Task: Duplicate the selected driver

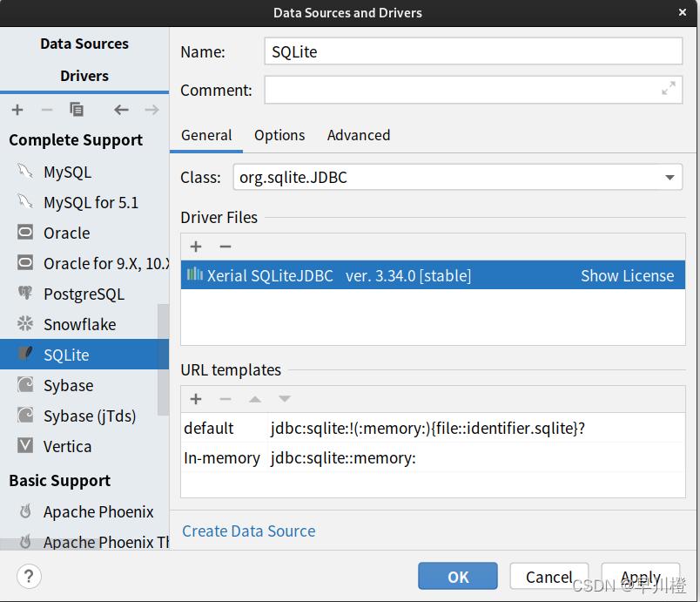Action: (x=77, y=110)
